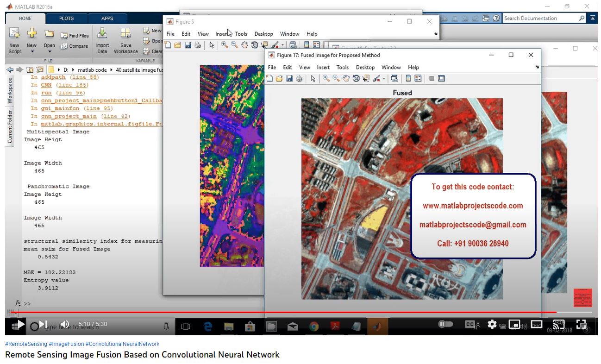Screen dimensions: 601x364
Task: Click Save Figure icon in Figure 17 toolbar
Action: point(289,79)
